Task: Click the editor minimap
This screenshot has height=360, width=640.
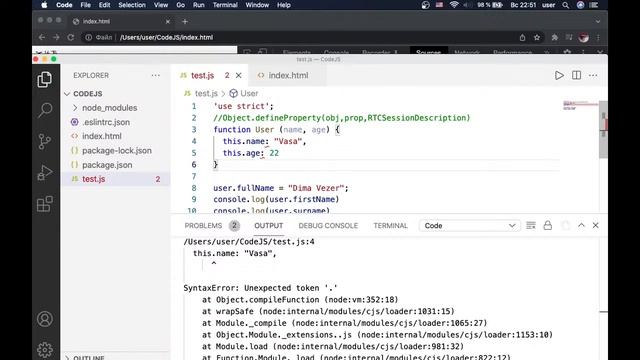Action: click(x=580, y=106)
